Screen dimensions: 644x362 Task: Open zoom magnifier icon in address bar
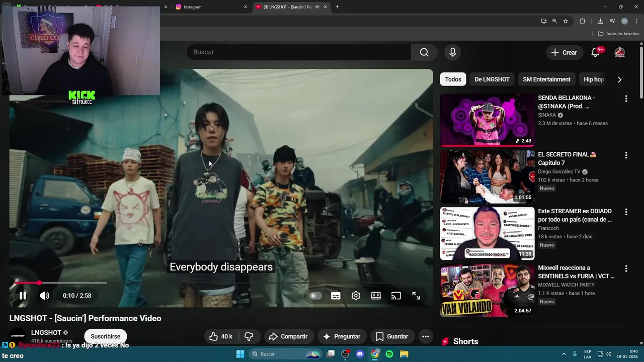[554, 21]
